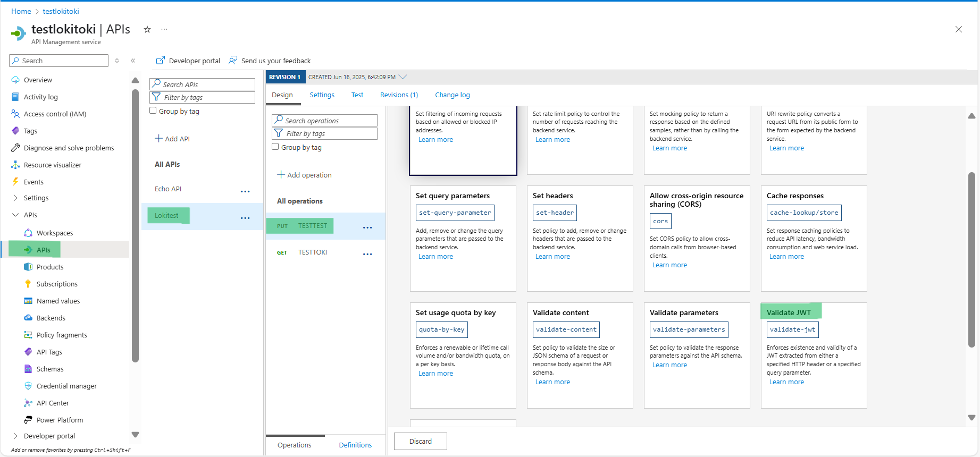Open the Echo API context menu ellipsis

(245, 191)
